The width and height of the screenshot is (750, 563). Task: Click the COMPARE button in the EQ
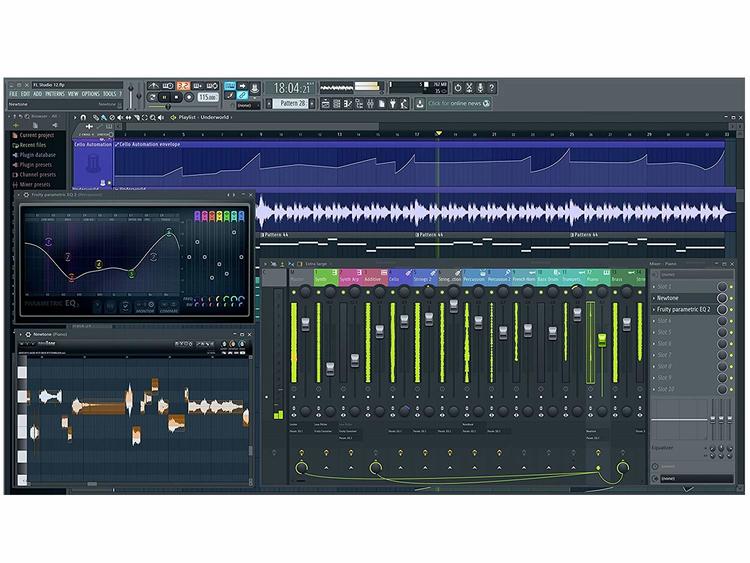click(x=168, y=307)
